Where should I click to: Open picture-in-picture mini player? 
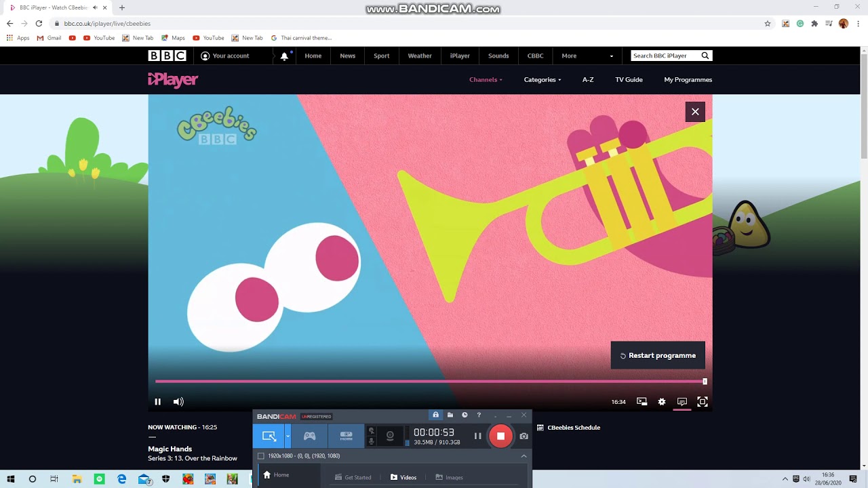[x=642, y=402]
